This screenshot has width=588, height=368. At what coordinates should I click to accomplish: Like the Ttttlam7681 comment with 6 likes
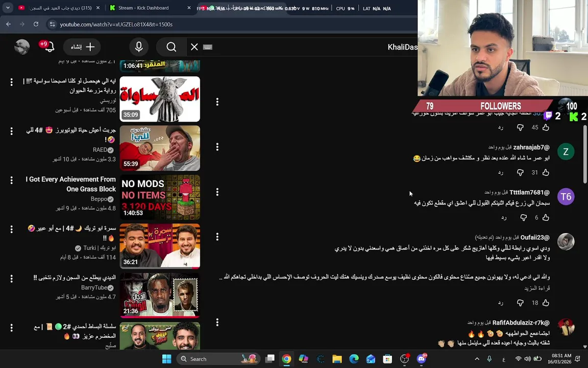(546, 217)
